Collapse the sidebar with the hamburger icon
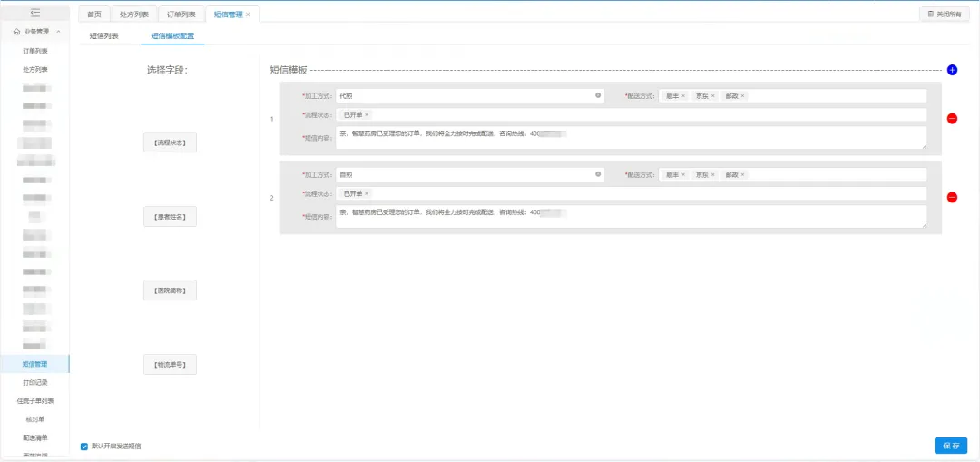Screen dimensions: 980x462 35,13
